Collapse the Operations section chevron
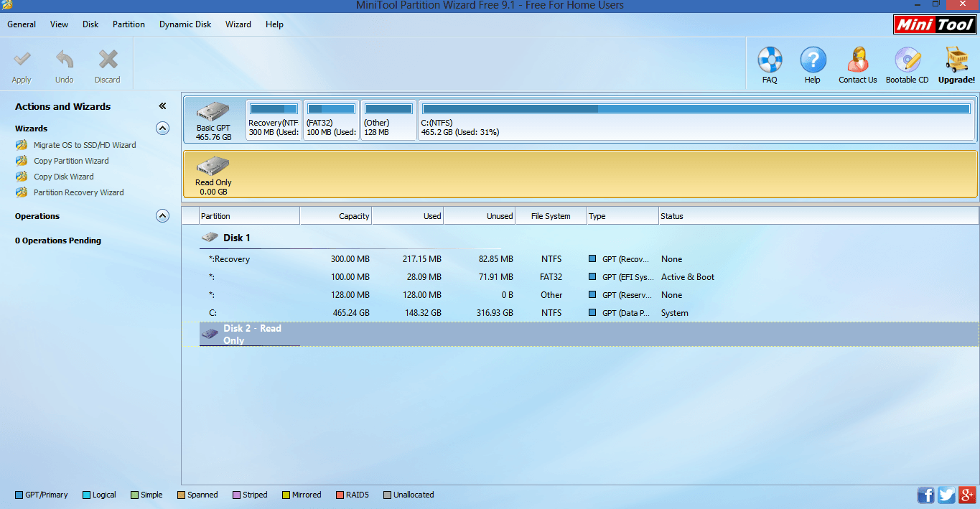This screenshot has height=509, width=980. click(162, 216)
